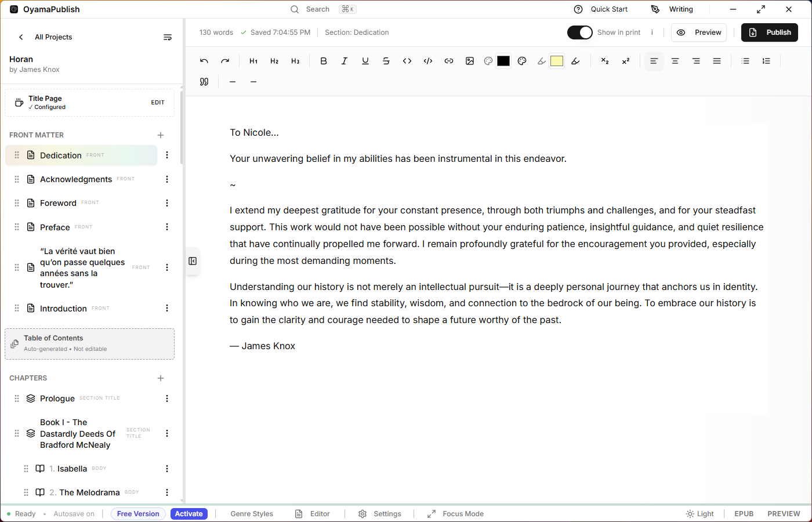Open the Preface section
Screen dimensions: 812x522
click(x=55, y=227)
